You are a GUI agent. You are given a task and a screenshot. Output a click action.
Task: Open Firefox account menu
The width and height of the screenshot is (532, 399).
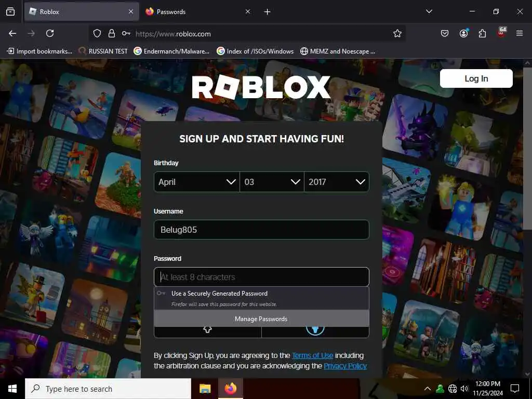(x=463, y=33)
